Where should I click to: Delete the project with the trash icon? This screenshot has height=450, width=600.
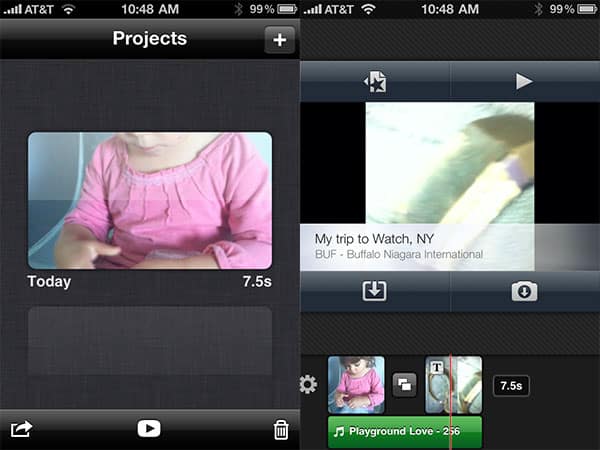click(x=280, y=430)
